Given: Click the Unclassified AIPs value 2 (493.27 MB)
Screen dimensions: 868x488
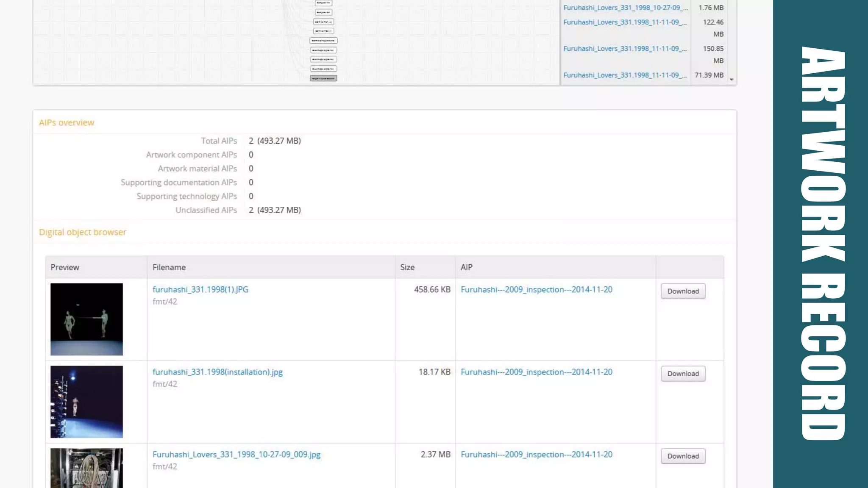Looking at the screenshot, I should pyautogui.click(x=275, y=210).
